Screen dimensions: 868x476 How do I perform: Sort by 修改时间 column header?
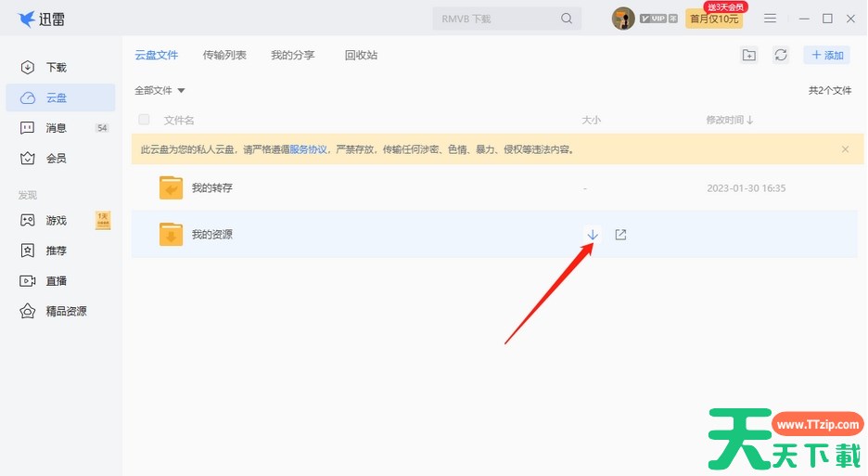pyautogui.click(x=729, y=120)
